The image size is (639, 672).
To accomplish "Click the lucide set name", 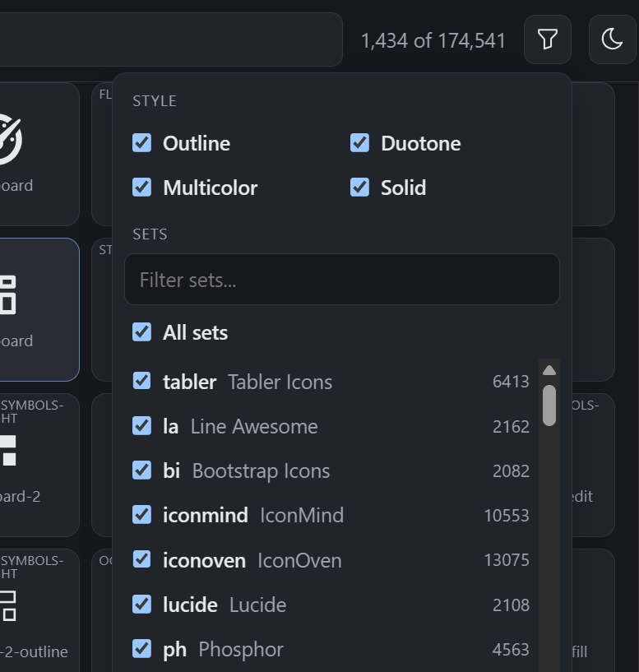I will point(190,605).
